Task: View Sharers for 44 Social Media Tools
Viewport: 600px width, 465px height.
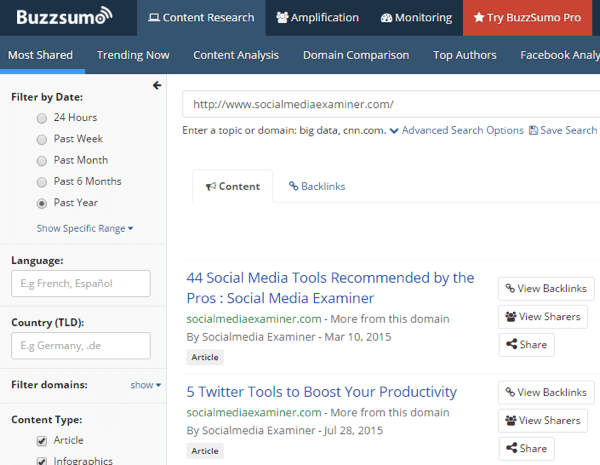Action: pyautogui.click(x=543, y=317)
